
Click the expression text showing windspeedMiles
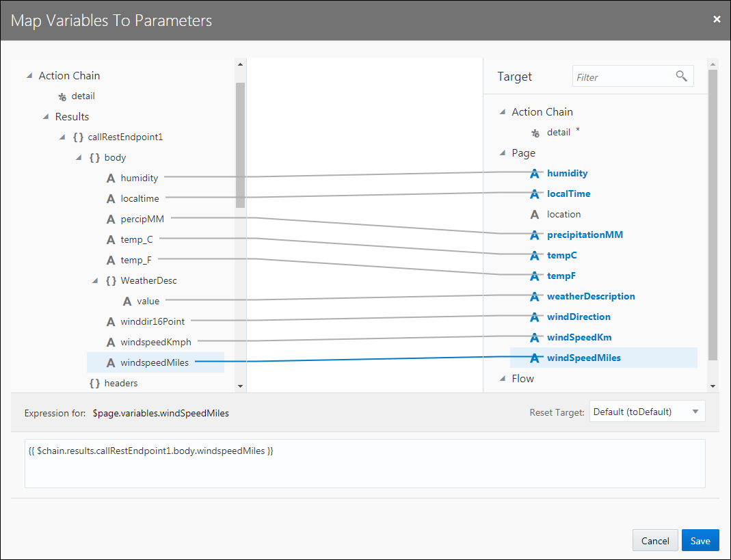coord(149,451)
